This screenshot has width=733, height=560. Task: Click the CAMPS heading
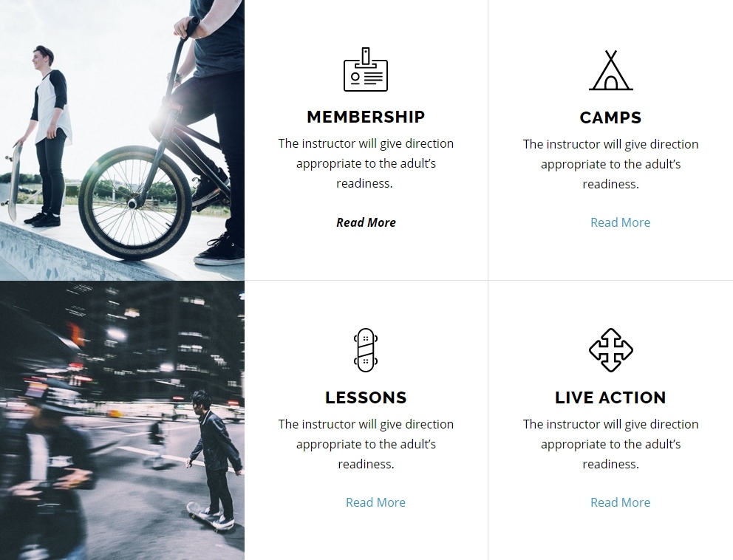point(610,117)
